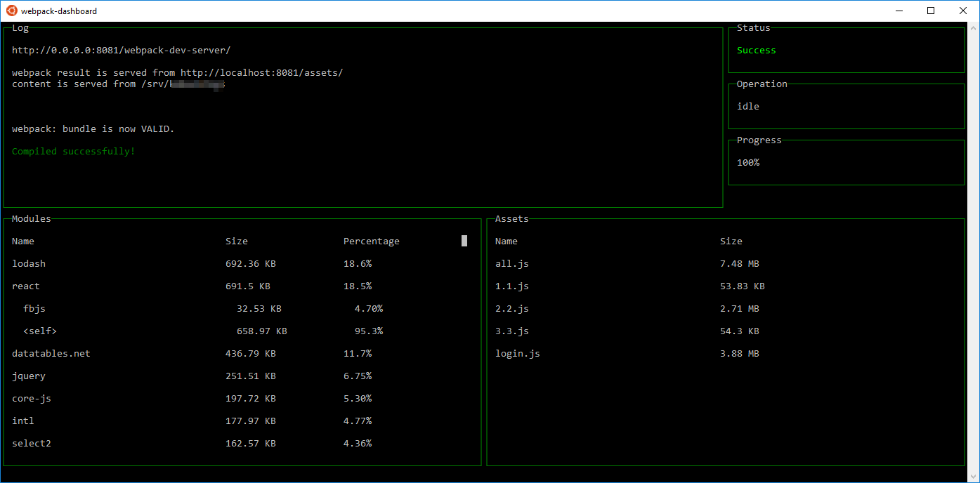This screenshot has width=980, height=483.
Task: Click the 100% progress value
Action: tap(748, 163)
